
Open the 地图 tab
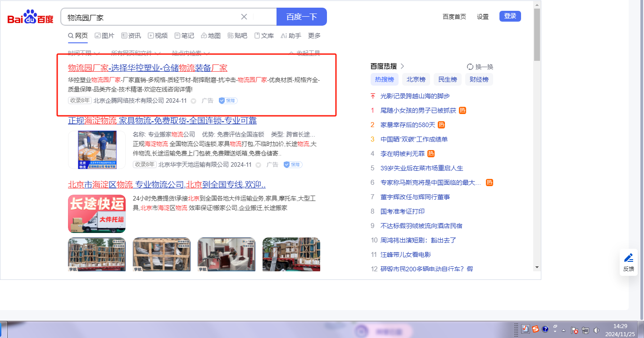pos(211,36)
